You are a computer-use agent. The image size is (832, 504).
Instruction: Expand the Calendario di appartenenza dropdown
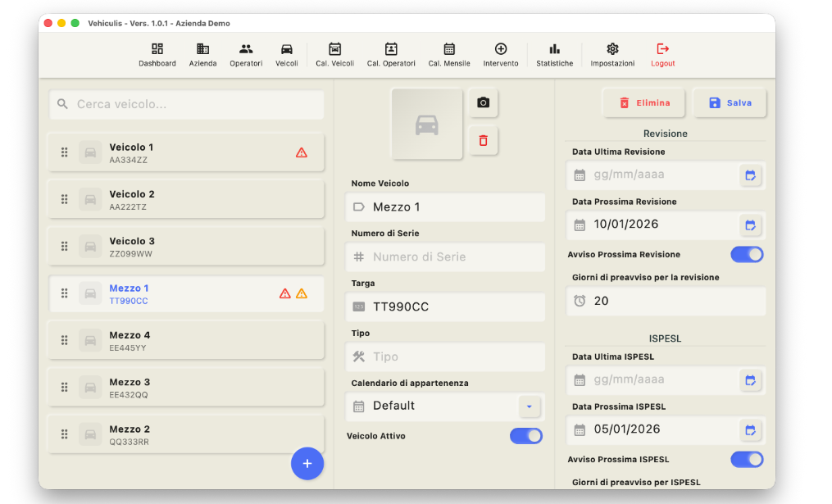[x=529, y=406]
